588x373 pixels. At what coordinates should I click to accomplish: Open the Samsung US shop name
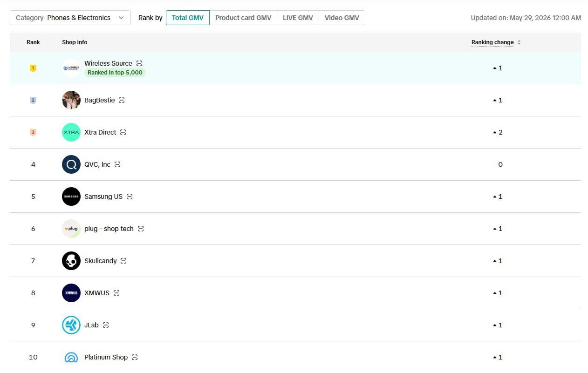103,197
